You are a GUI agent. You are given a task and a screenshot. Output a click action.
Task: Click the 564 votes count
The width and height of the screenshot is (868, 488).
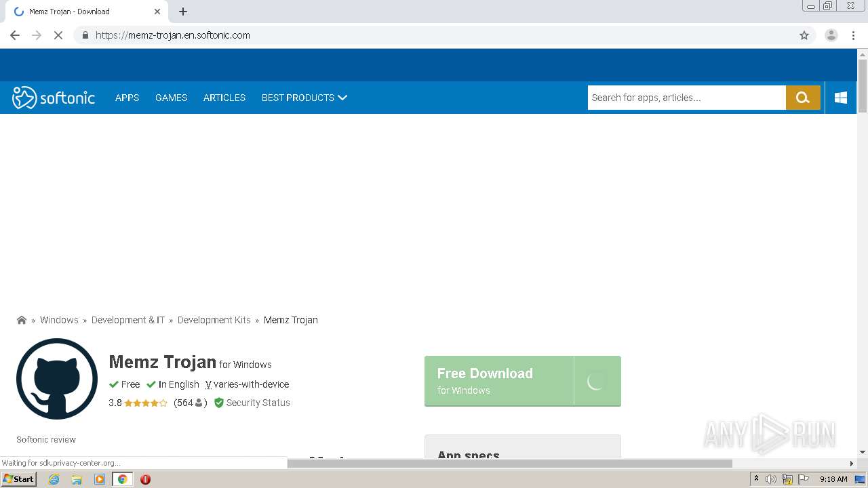184,403
